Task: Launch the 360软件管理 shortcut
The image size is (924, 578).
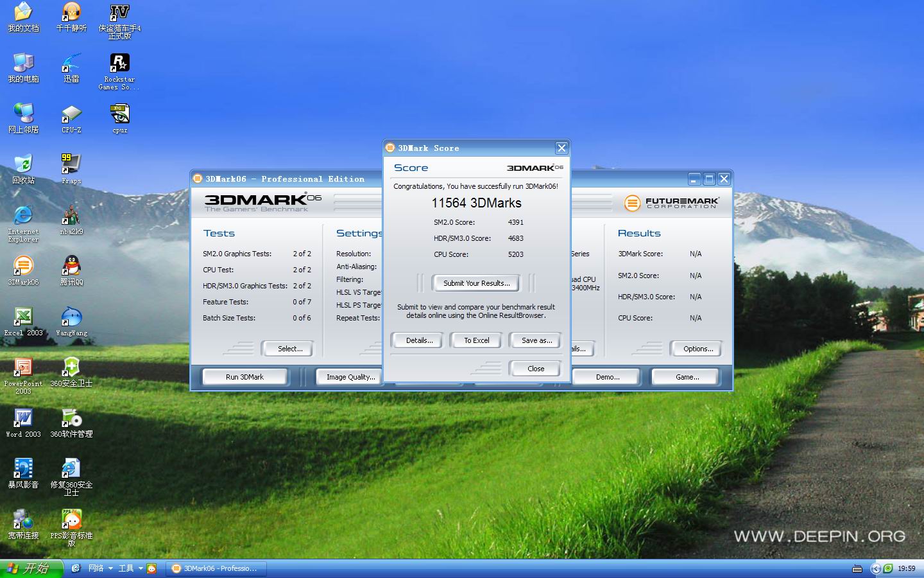Action: (71, 423)
